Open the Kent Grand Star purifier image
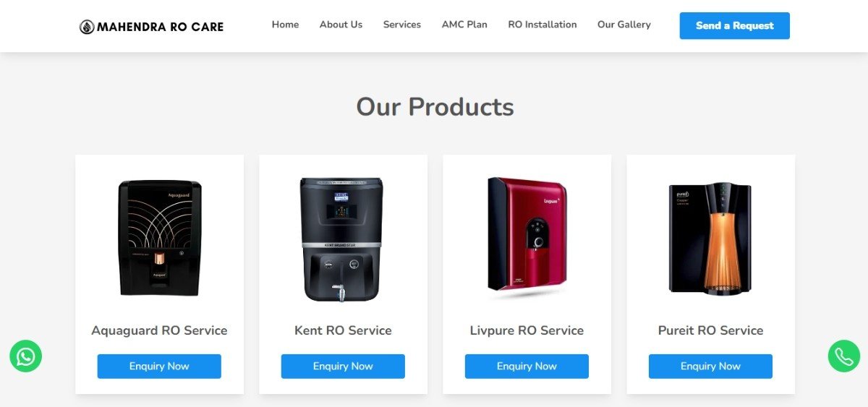 341,239
